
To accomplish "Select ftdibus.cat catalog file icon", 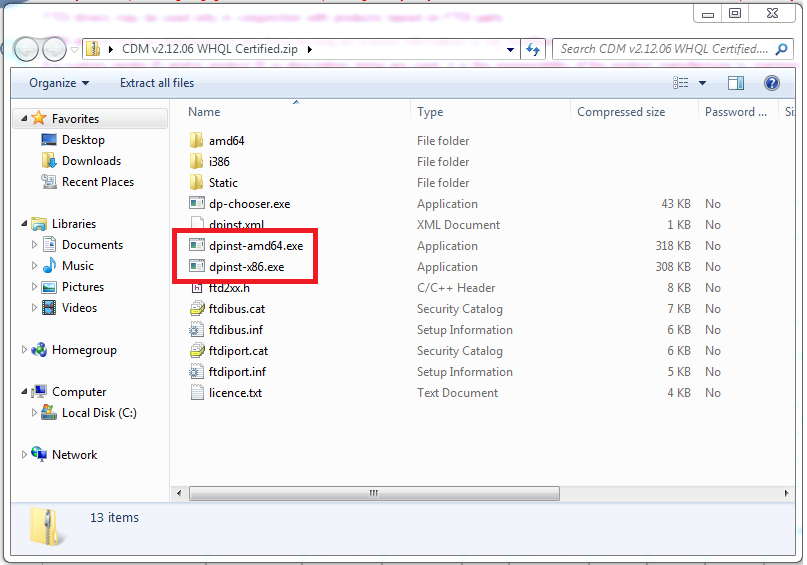I will (x=197, y=309).
